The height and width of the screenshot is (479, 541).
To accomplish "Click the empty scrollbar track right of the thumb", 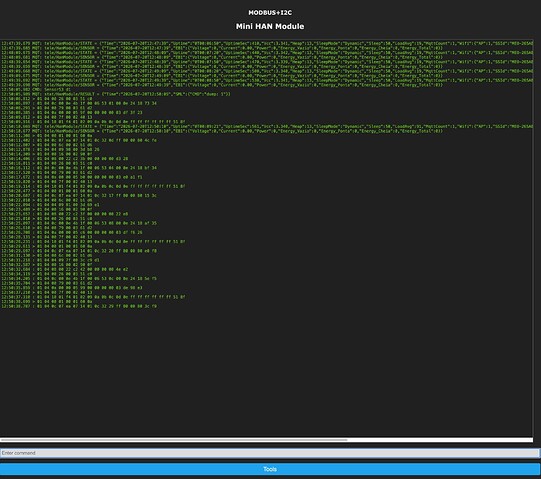I will pyautogui.click(x=440, y=440).
